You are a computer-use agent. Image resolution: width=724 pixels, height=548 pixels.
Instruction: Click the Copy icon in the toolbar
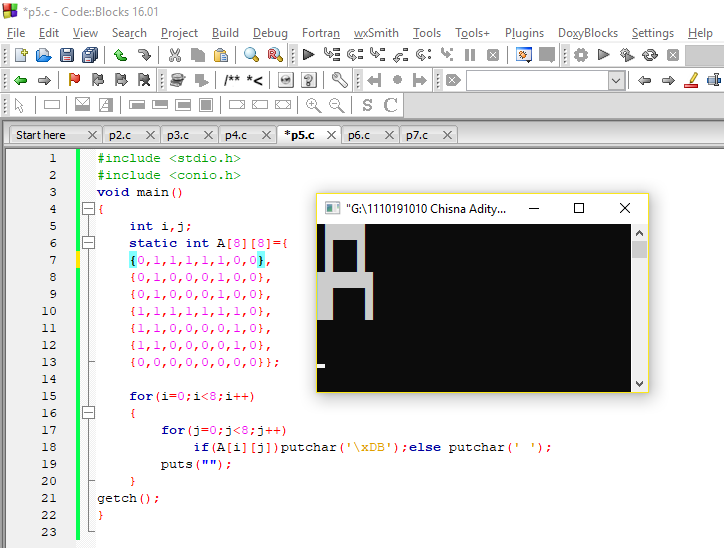pyautogui.click(x=198, y=55)
